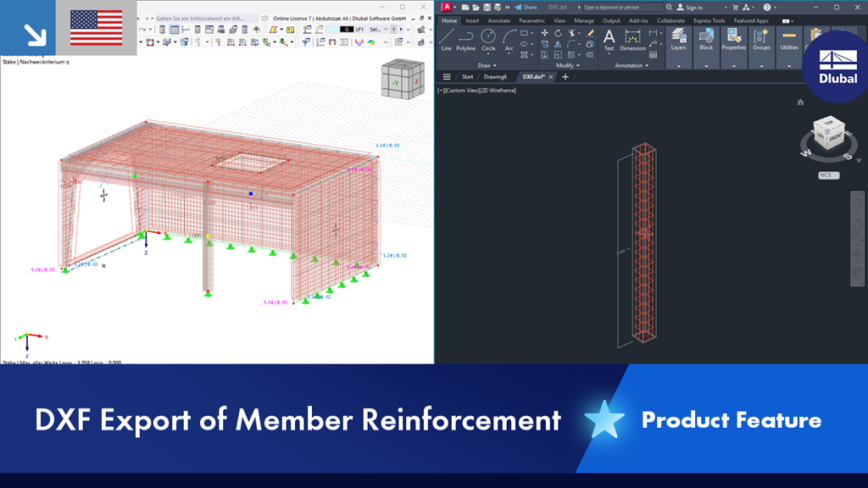Open the WCS coordinate system dropdown
This screenshot has width=868, height=488.
(x=829, y=175)
